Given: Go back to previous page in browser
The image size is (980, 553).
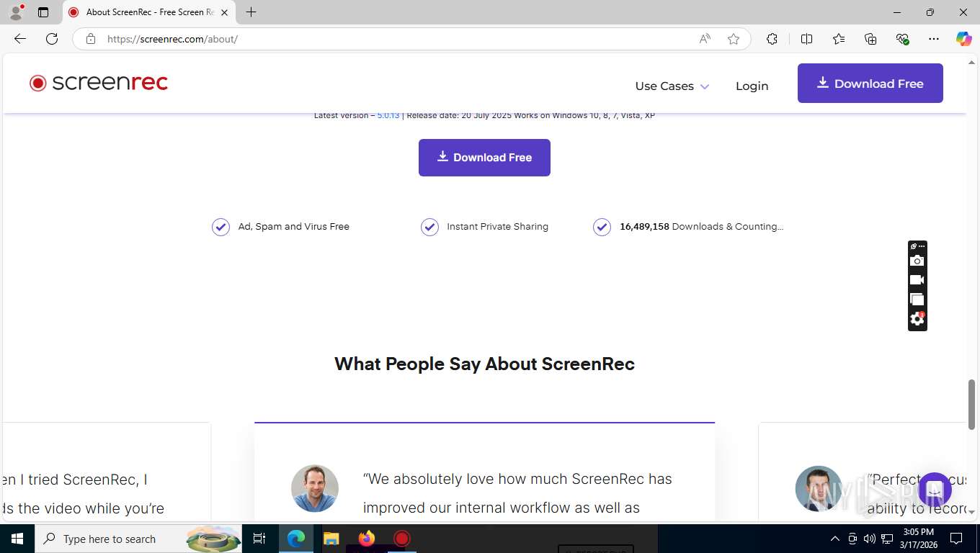Looking at the screenshot, I should click(20, 39).
